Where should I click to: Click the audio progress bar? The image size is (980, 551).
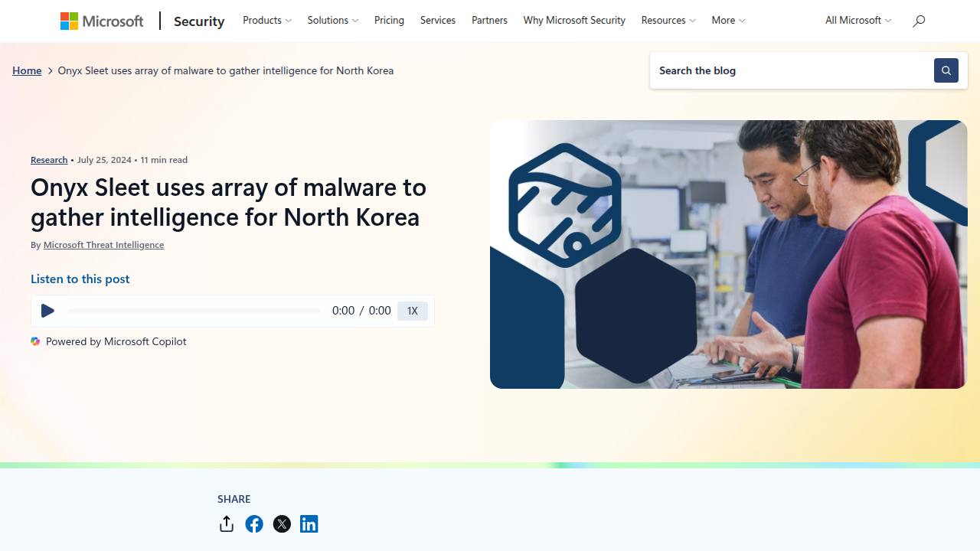point(194,311)
